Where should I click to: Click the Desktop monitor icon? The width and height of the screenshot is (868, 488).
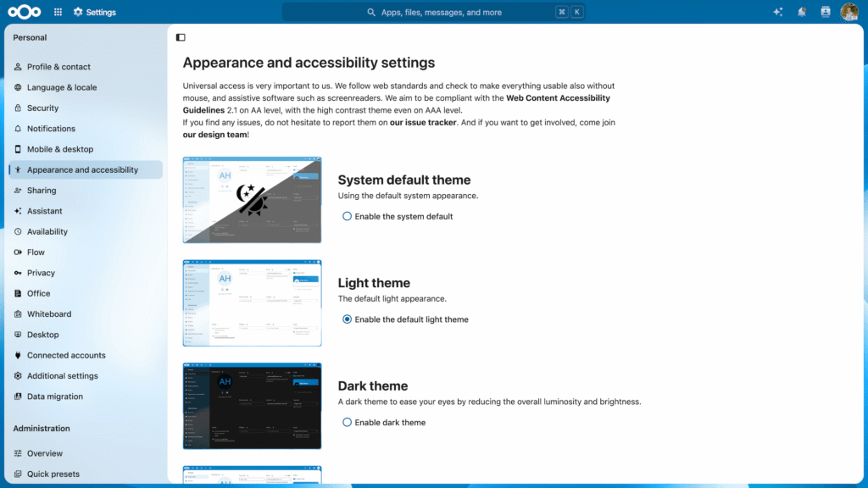point(18,335)
